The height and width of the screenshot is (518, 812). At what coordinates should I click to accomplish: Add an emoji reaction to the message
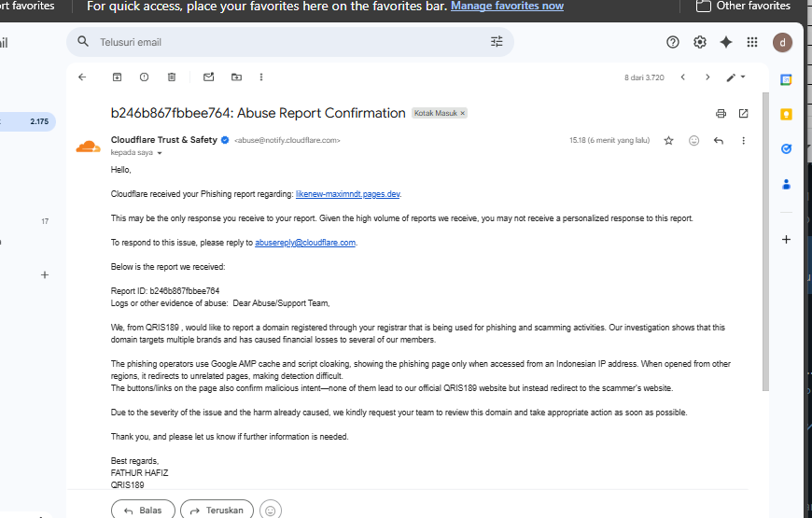(x=693, y=140)
